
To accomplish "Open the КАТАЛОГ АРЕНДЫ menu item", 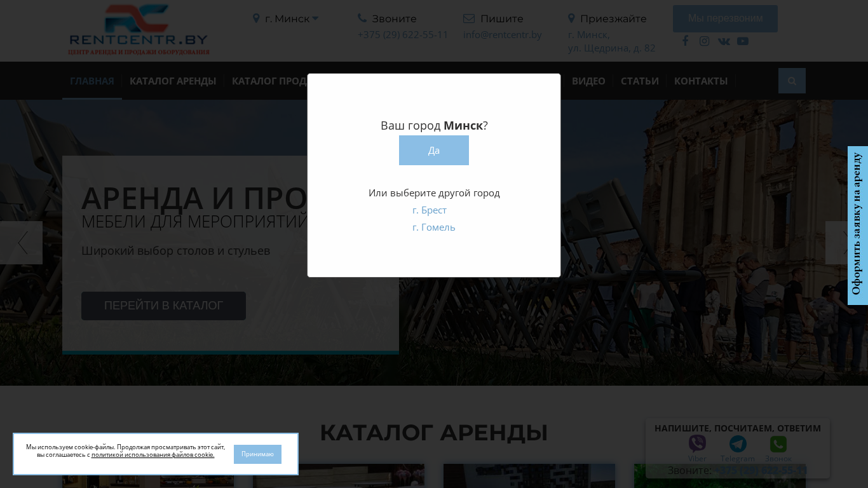I will pos(173,81).
